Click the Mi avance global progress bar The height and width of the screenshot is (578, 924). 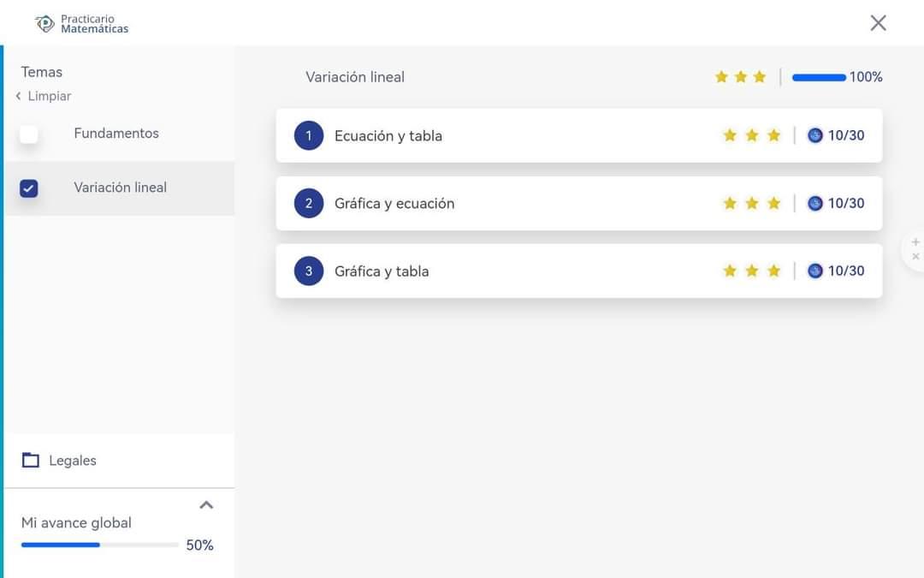(x=99, y=545)
